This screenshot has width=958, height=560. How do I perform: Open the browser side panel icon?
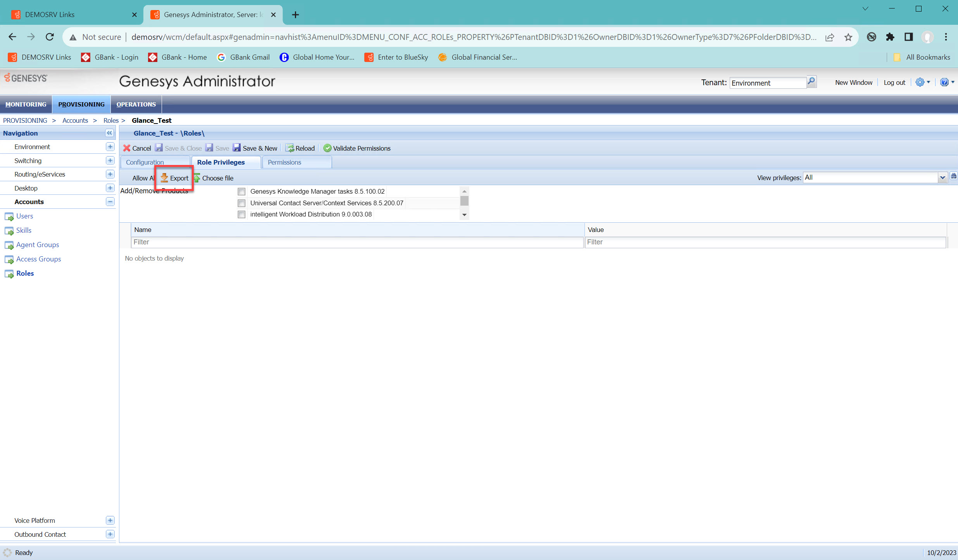tap(909, 37)
